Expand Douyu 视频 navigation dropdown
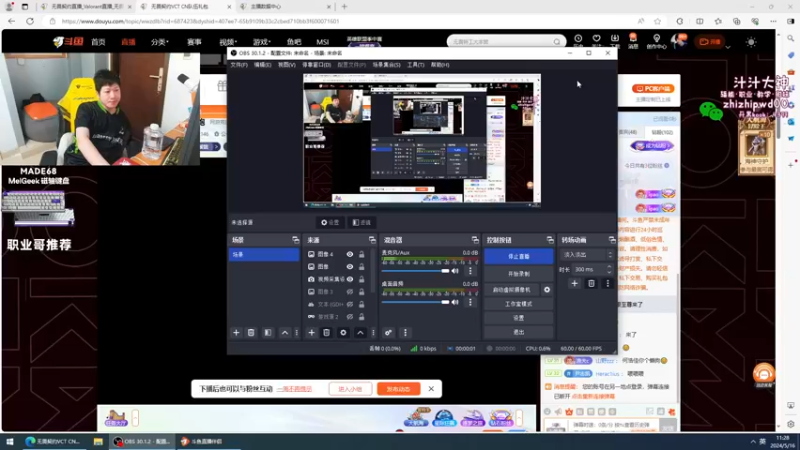The width and height of the screenshot is (800, 450). [x=228, y=42]
